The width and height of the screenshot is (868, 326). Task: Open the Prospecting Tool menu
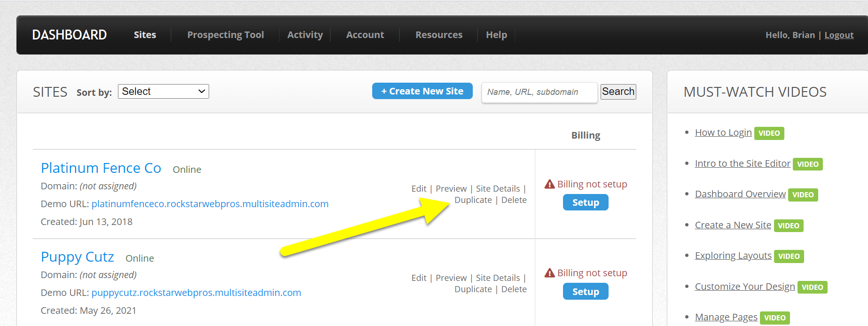225,34
